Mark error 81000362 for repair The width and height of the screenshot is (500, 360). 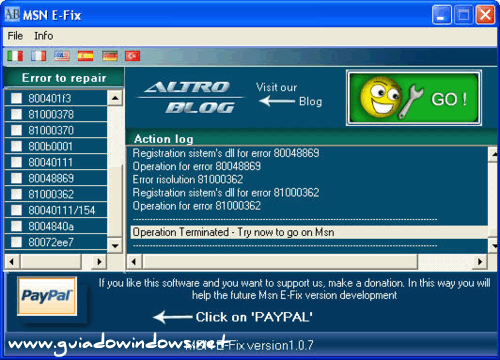point(16,194)
